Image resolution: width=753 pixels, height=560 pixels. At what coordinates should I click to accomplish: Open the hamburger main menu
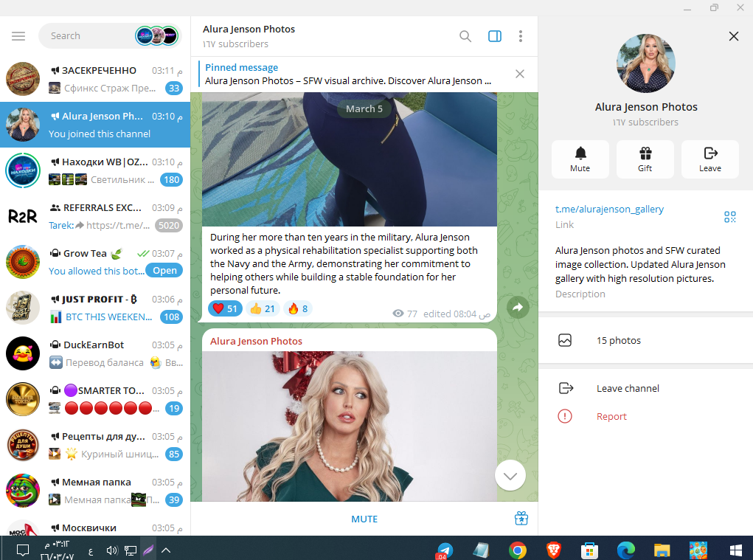(18, 36)
